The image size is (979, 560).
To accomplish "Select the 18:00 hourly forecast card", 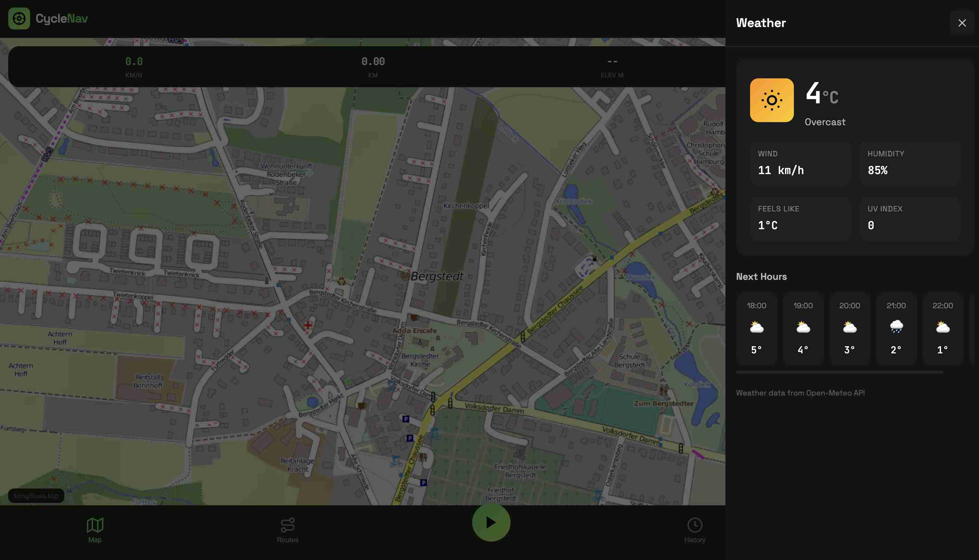I will click(x=756, y=328).
